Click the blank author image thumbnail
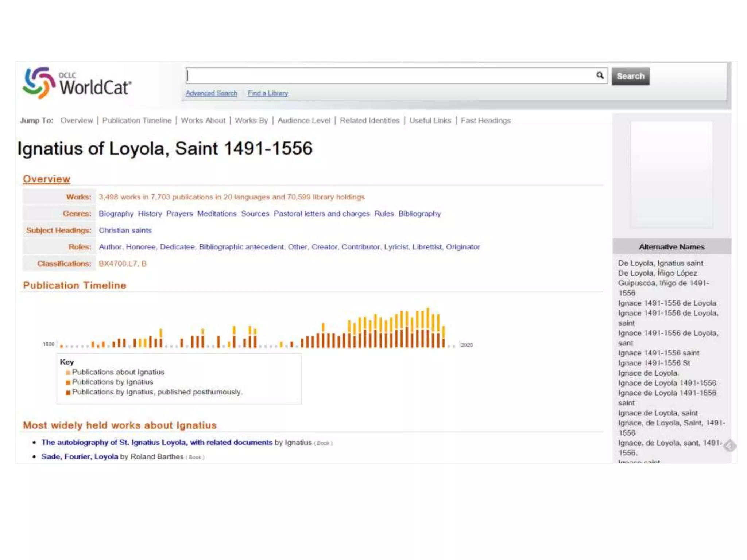 (671, 175)
